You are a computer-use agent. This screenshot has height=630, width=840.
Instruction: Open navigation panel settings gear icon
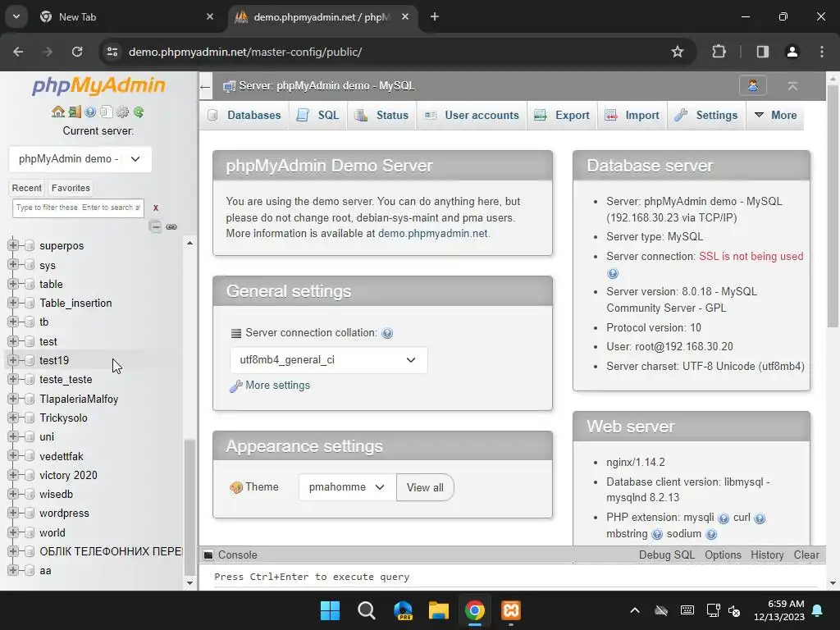(122, 112)
